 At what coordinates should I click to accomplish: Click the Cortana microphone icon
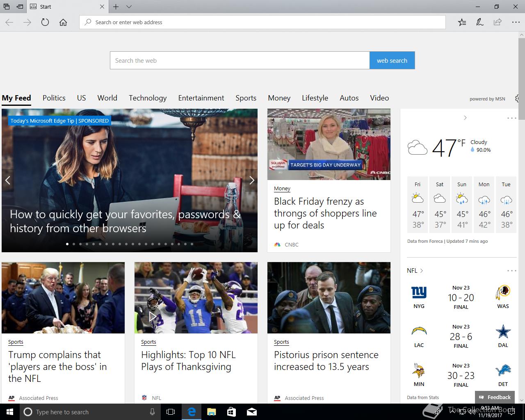tap(152, 412)
